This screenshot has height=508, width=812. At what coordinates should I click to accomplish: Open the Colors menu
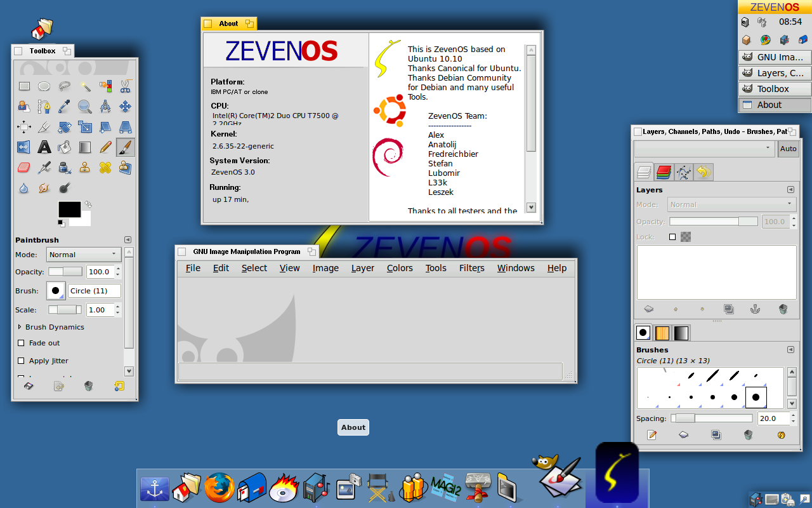click(400, 268)
